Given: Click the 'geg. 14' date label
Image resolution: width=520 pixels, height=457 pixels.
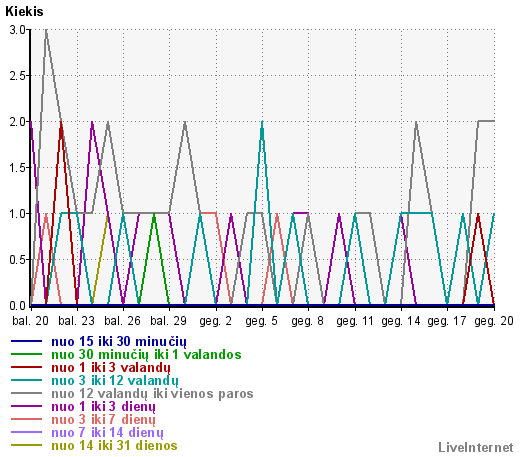Looking at the screenshot, I should [x=401, y=321].
